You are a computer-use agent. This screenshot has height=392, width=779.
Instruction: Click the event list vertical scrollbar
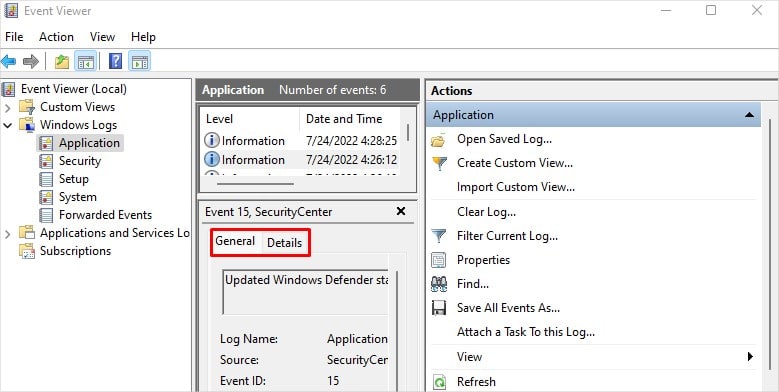408,133
